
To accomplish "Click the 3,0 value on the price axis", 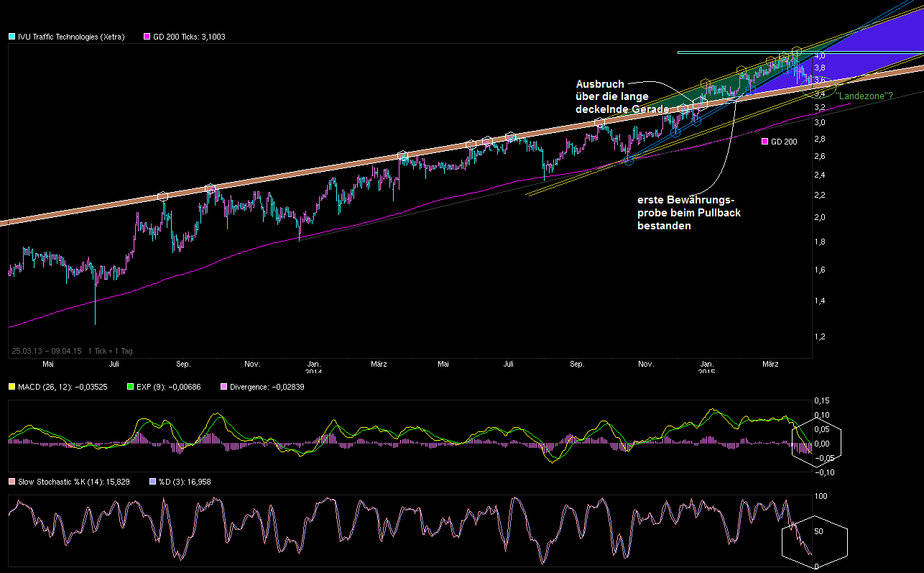I will [x=819, y=122].
